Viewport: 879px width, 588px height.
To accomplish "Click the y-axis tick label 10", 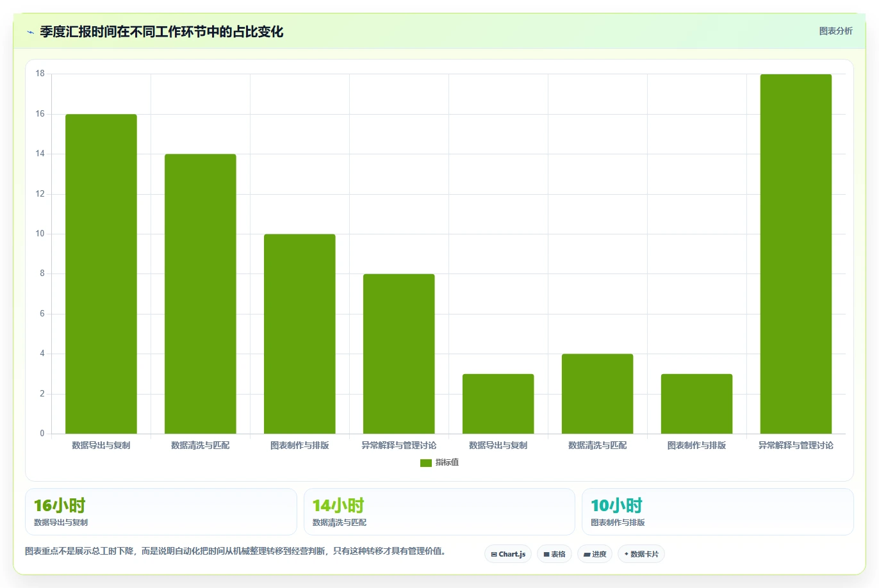I will (40, 234).
